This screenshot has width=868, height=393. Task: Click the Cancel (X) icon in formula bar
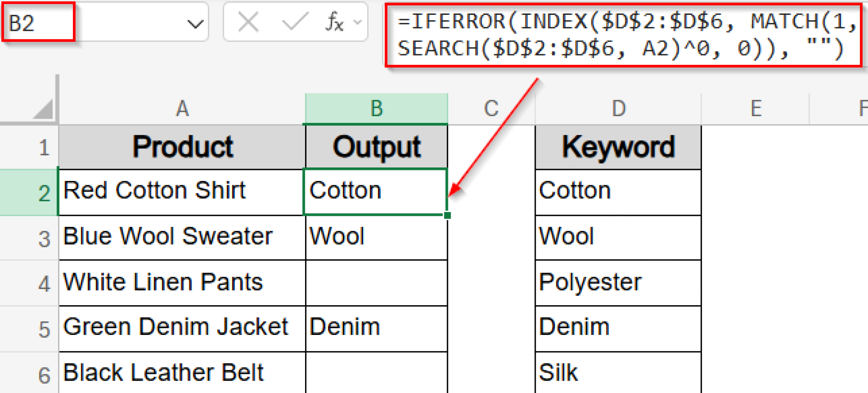(248, 23)
